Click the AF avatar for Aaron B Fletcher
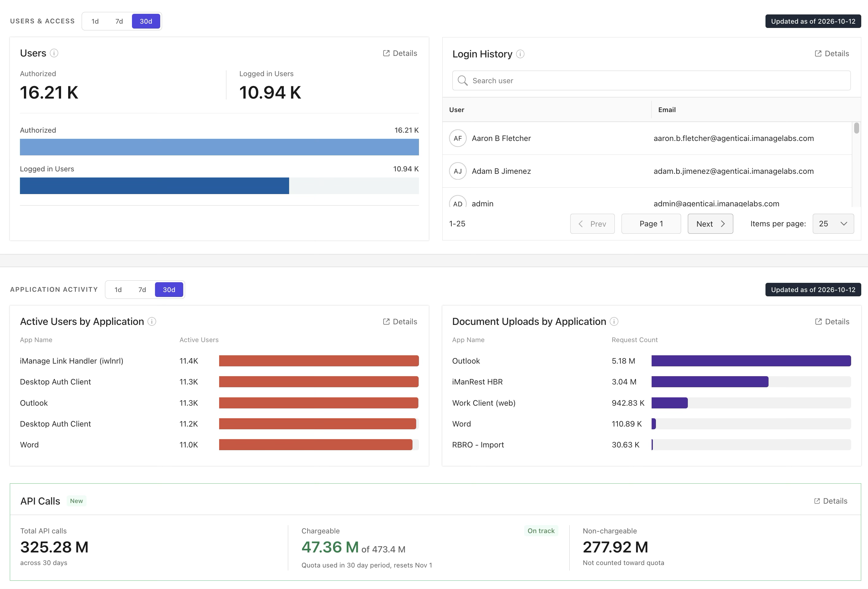The image size is (868, 589). pos(458,138)
